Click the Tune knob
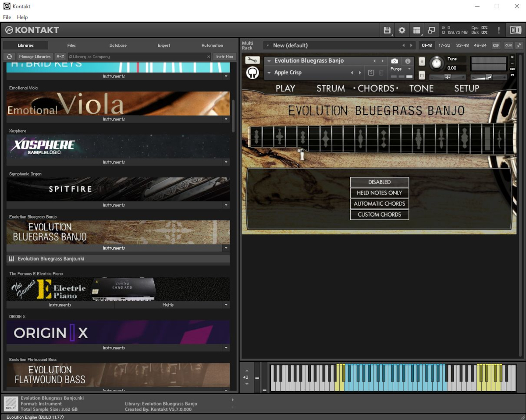526x420 pixels. tap(436, 64)
